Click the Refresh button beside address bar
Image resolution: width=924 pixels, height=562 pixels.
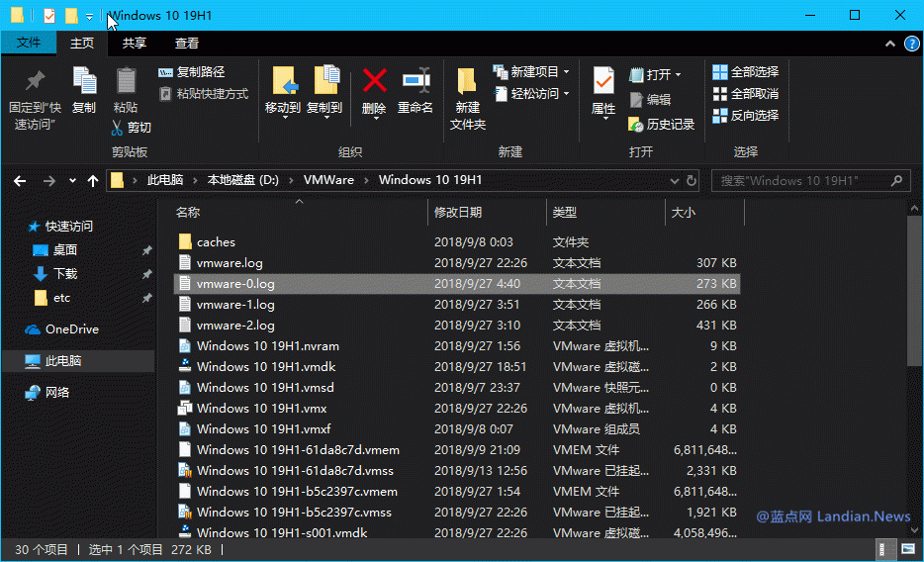coord(692,181)
